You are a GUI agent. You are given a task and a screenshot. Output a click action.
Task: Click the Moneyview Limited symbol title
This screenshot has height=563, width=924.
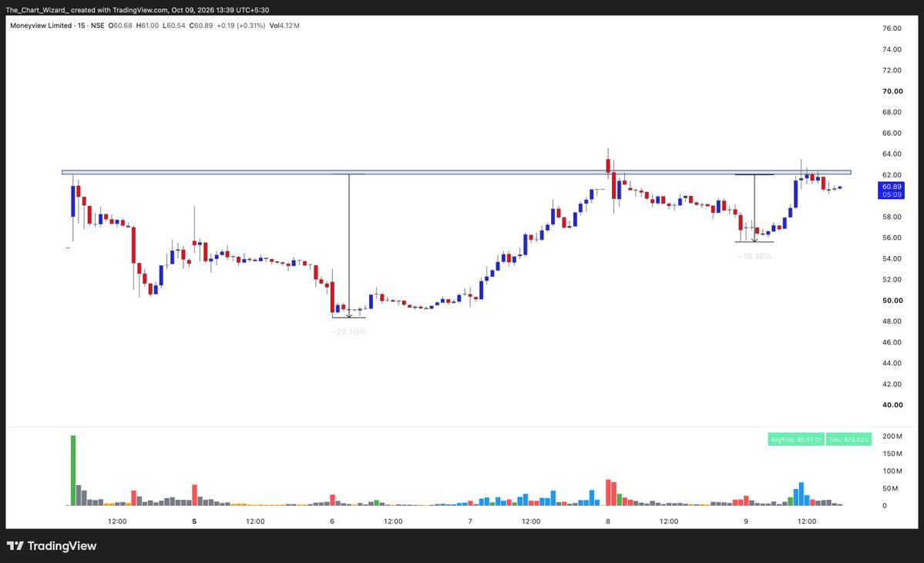41,25
